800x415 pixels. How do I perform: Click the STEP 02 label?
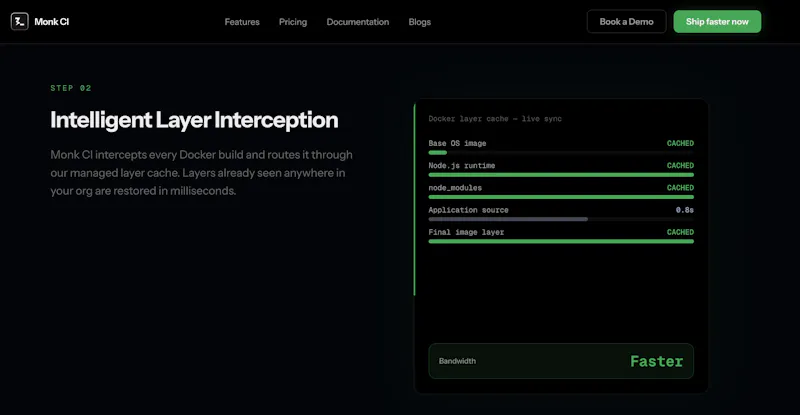[x=71, y=88]
